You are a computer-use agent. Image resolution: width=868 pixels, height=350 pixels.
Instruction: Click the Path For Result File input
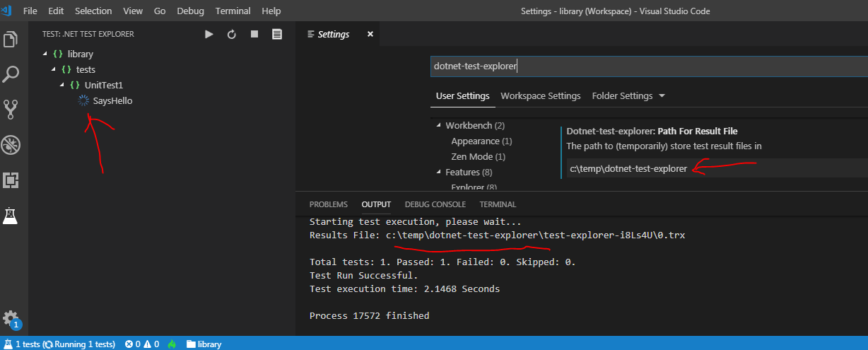[x=717, y=168]
